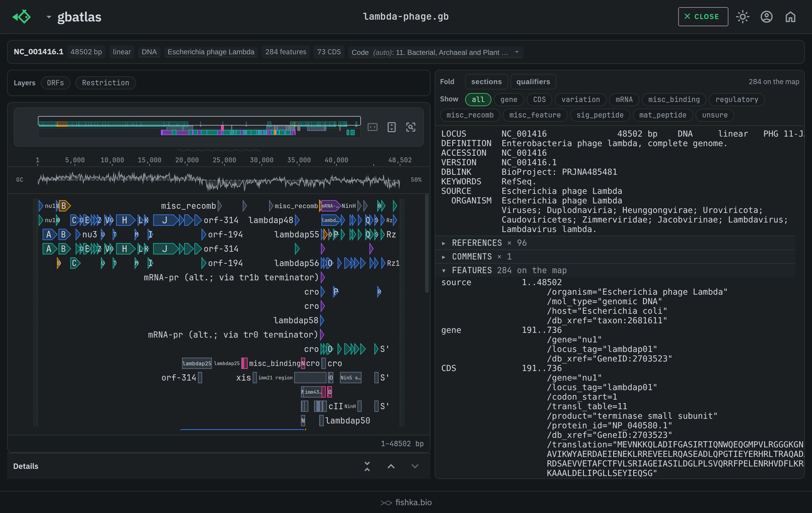This screenshot has height=513, width=812.
Task: Click the 'Escherichia phage Lambda' organism badge
Action: click(x=211, y=52)
